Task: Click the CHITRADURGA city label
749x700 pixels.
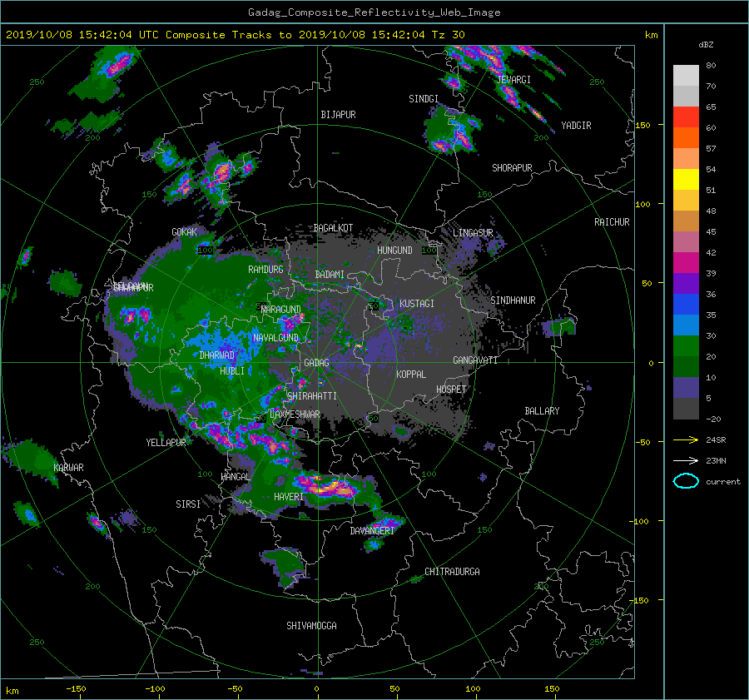Action: click(x=452, y=572)
